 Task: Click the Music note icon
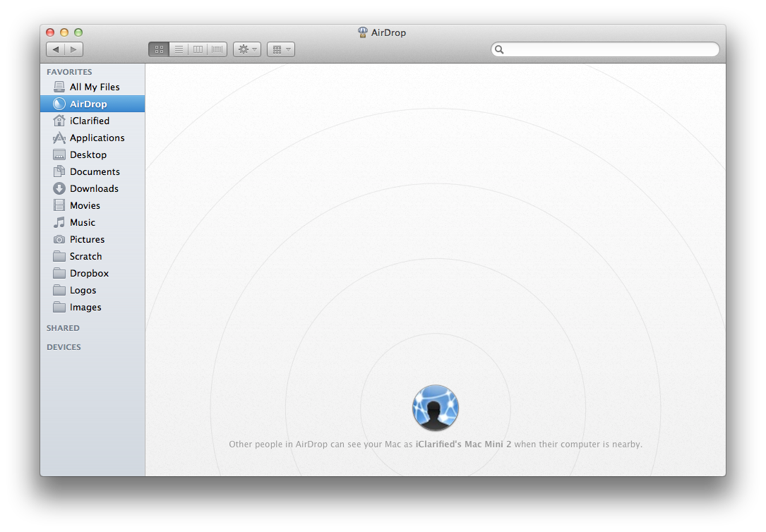(59, 222)
